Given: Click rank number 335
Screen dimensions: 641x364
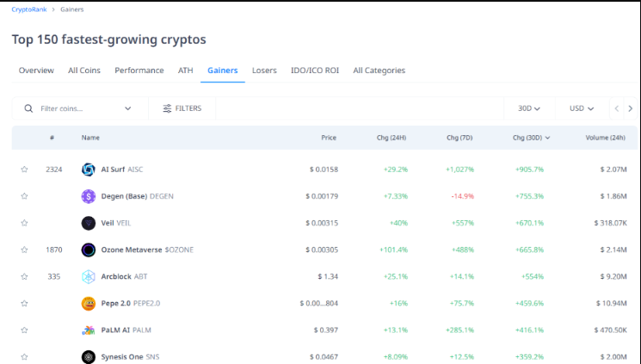Looking at the screenshot, I should tap(54, 276).
